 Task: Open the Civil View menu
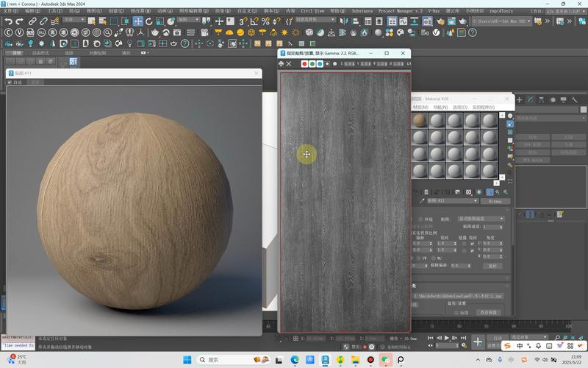(x=312, y=11)
